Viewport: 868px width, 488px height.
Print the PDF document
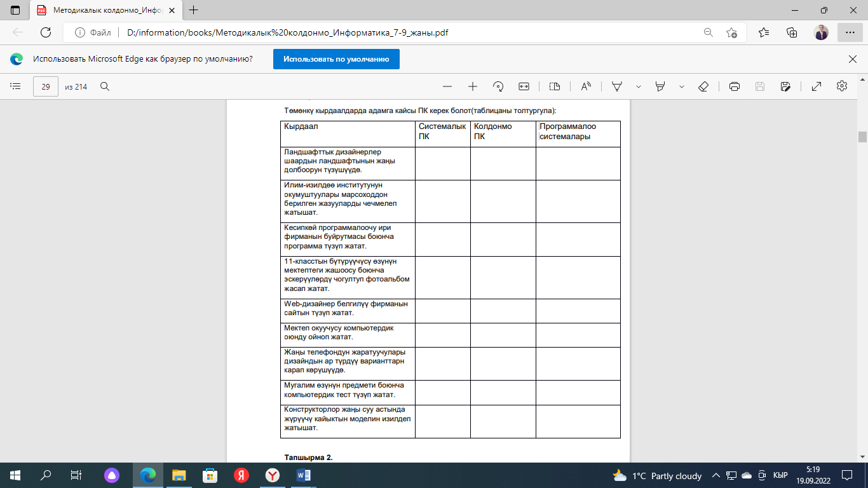point(735,86)
